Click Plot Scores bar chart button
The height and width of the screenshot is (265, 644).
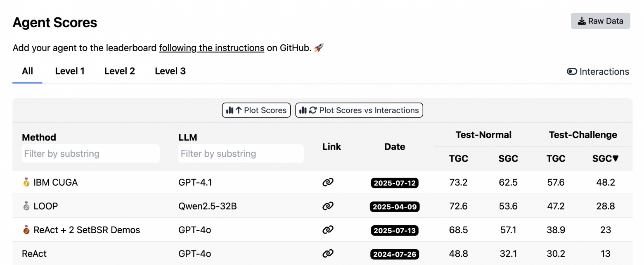(256, 110)
